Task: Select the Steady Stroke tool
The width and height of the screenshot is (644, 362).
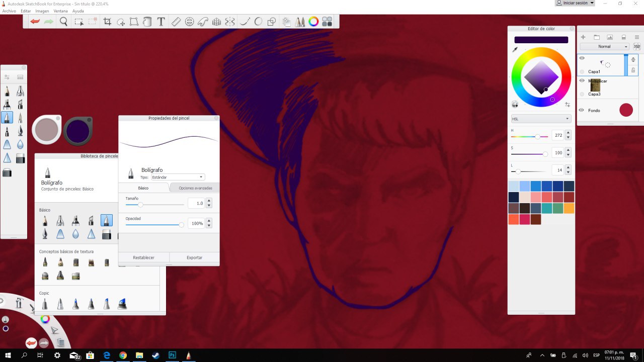Action: click(x=245, y=22)
